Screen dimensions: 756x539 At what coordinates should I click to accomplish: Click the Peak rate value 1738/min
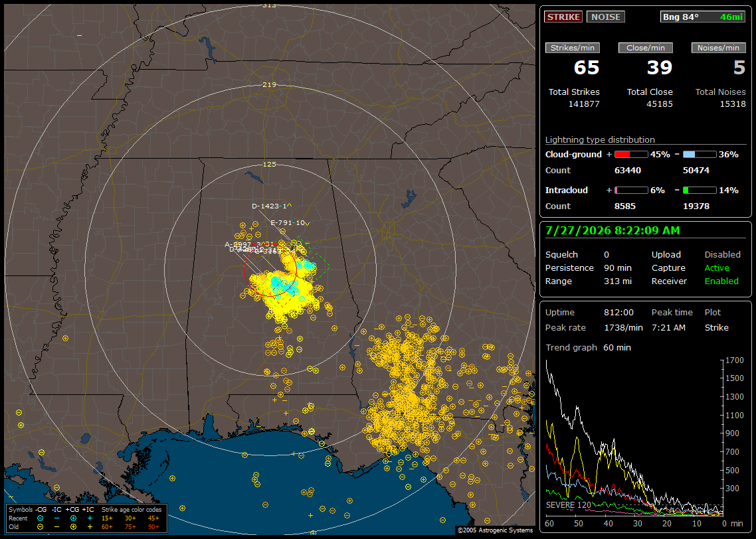623,327
